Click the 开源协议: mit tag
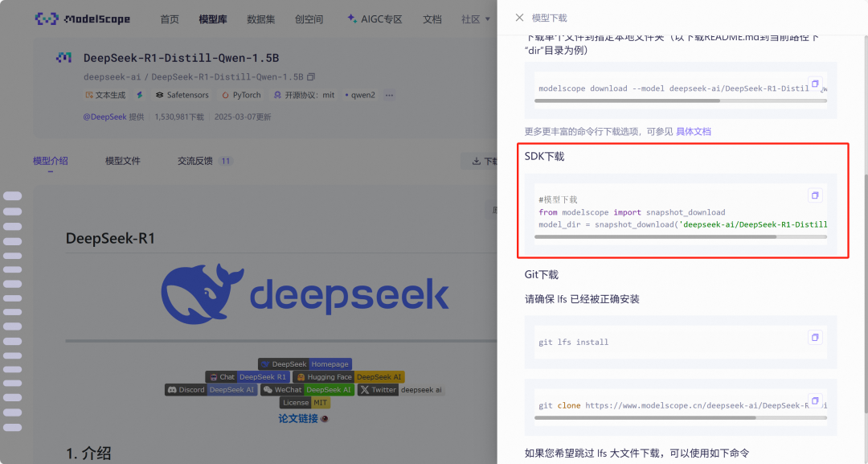This screenshot has width=868, height=464. pos(305,95)
